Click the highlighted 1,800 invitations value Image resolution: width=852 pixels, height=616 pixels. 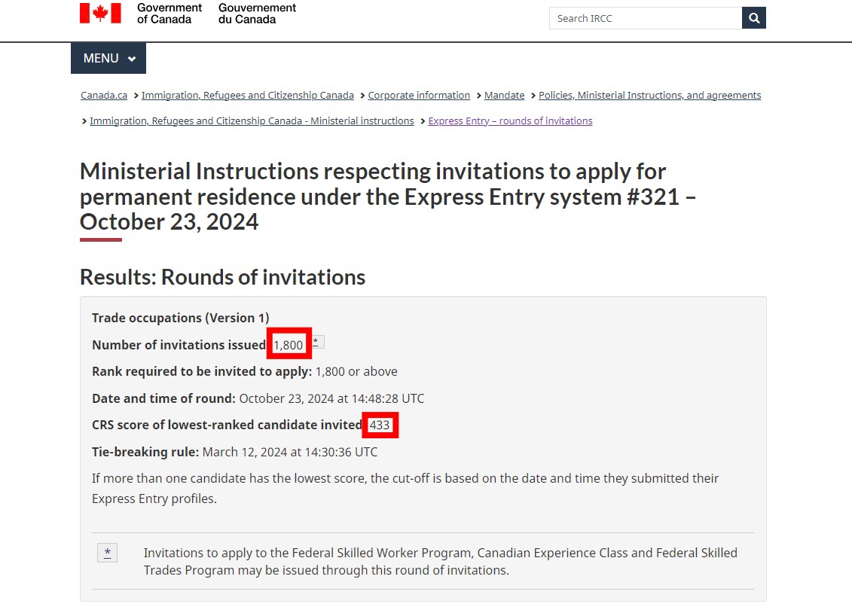[289, 344]
